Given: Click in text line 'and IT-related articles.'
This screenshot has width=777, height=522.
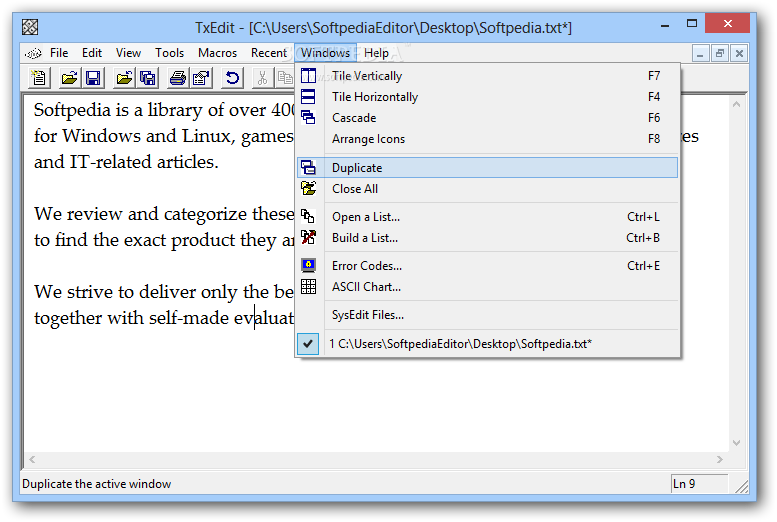Looking at the screenshot, I should [126, 162].
